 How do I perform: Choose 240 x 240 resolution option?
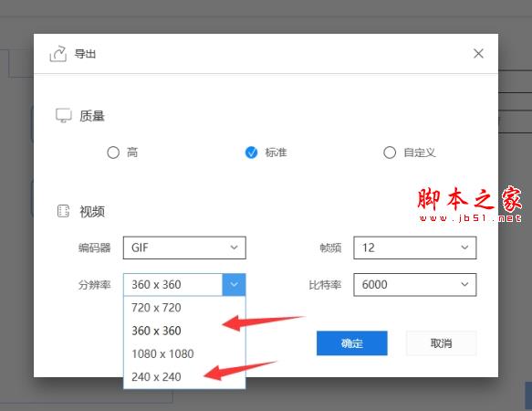coord(184,377)
